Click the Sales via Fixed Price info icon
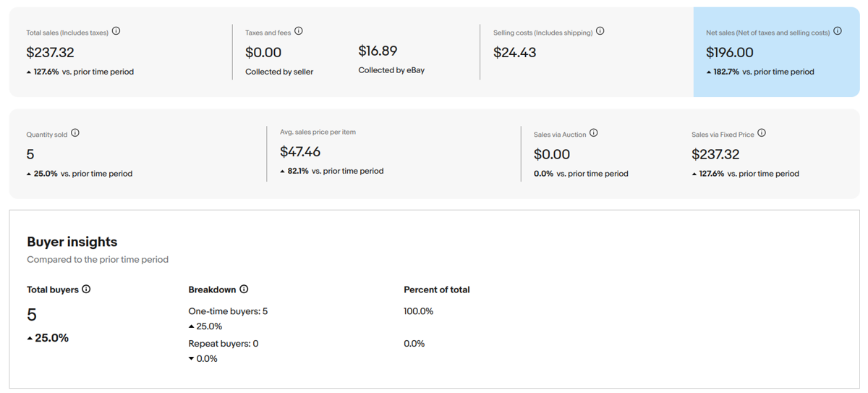Image resolution: width=868 pixels, height=393 pixels. tap(762, 133)
